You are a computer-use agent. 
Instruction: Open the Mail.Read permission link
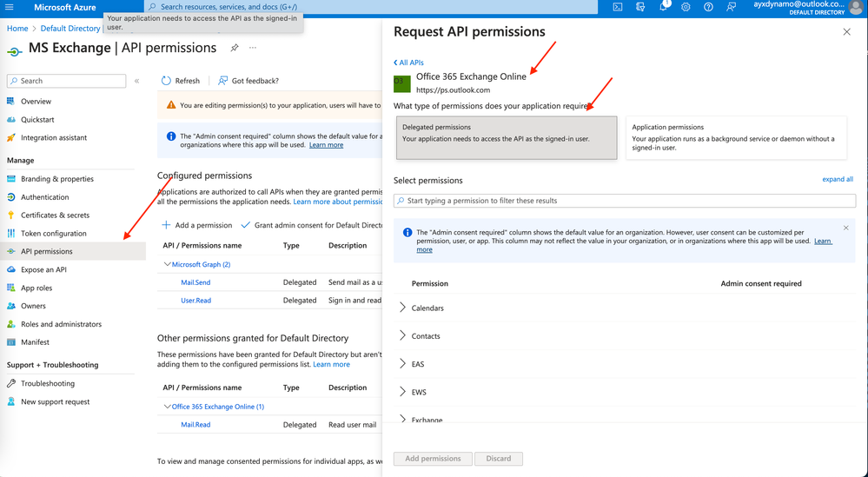point(195,425)
